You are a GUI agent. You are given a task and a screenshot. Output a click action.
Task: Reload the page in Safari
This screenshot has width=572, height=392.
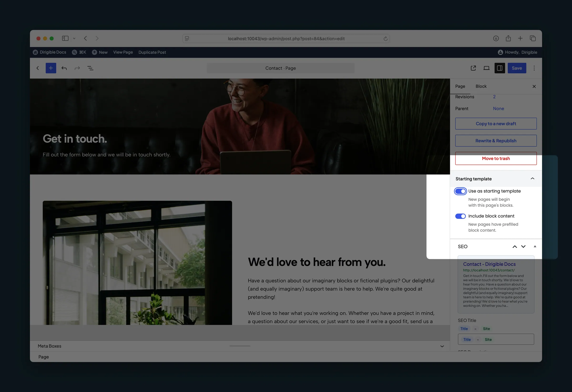(x=385, y=39)
